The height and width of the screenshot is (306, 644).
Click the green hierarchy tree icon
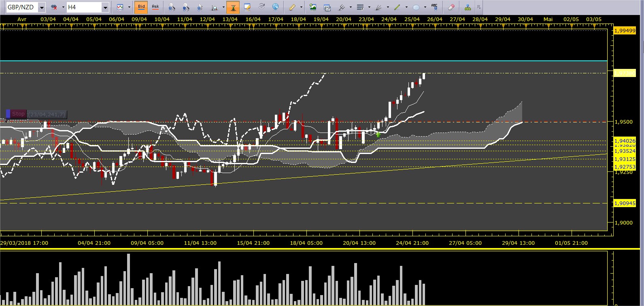pos(468,7)
